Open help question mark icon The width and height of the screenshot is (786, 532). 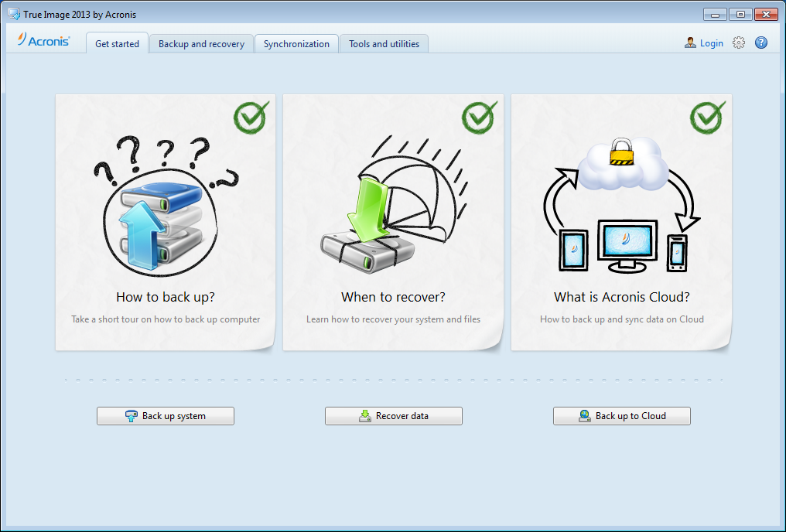761,43
